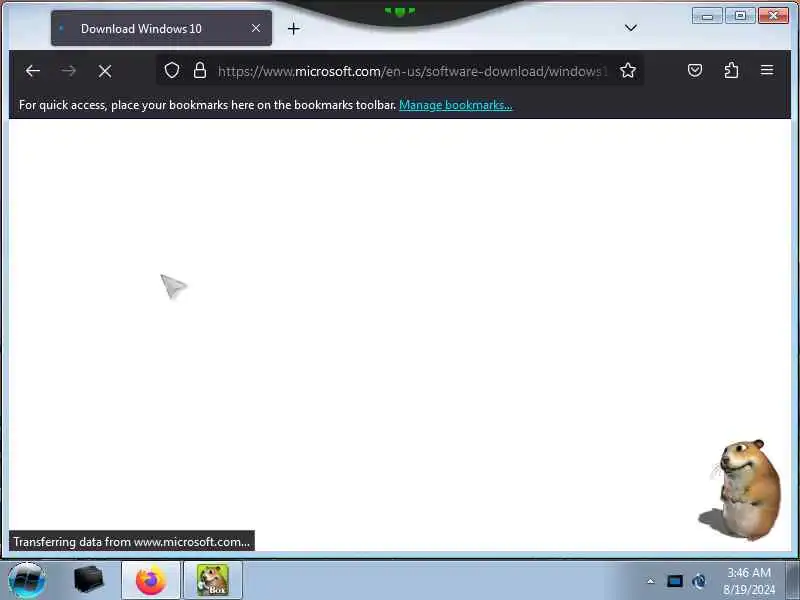The width and height of the screenshot is (800, 600).
Task: Maximize the Firefox window
Action: pos(740,16)
